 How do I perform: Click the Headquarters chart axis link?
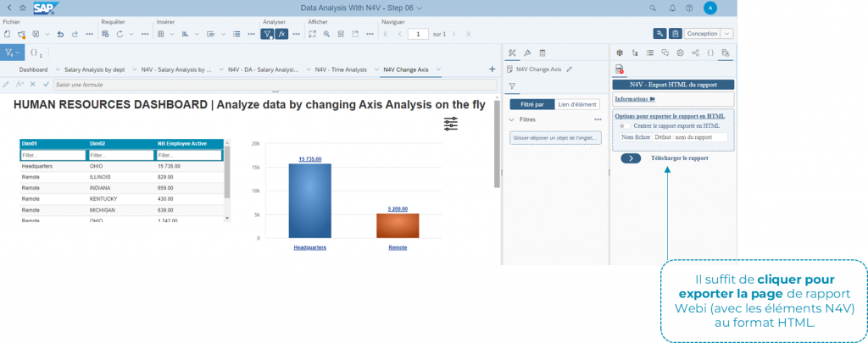click(309, 247)
